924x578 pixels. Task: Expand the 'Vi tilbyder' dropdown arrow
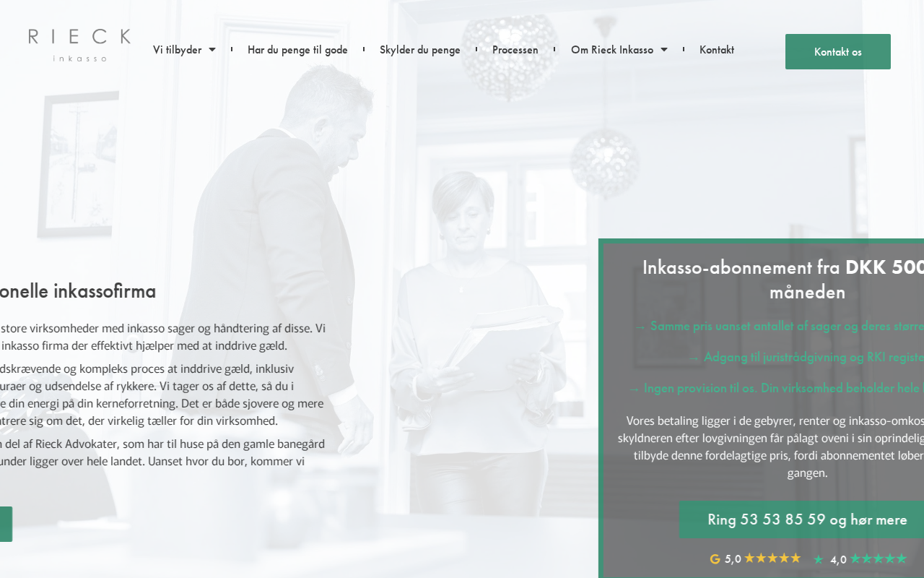point(212,50)
